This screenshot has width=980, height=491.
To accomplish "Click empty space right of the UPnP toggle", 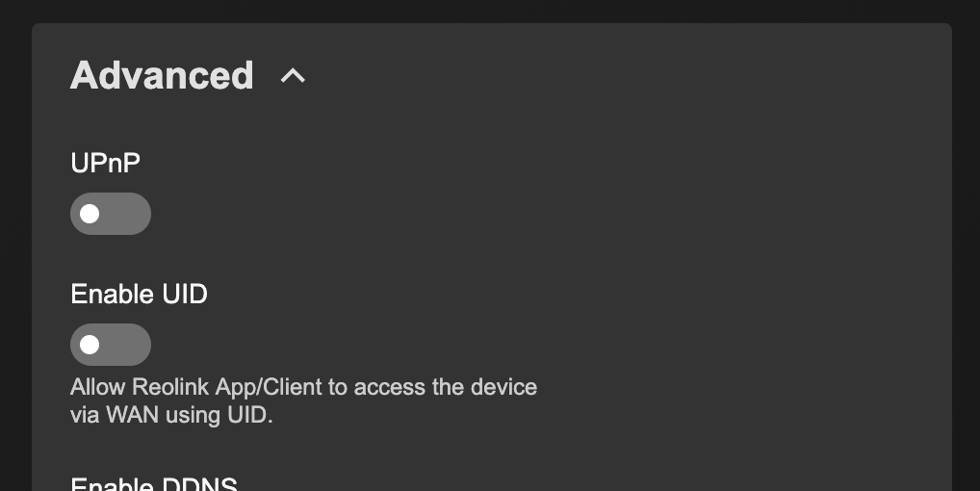I will tap(481, 214).
